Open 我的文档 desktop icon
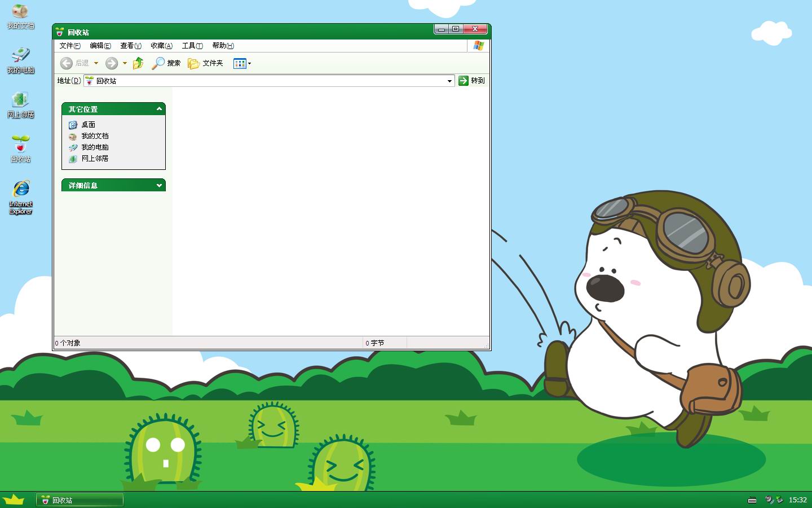 (20, 16)
